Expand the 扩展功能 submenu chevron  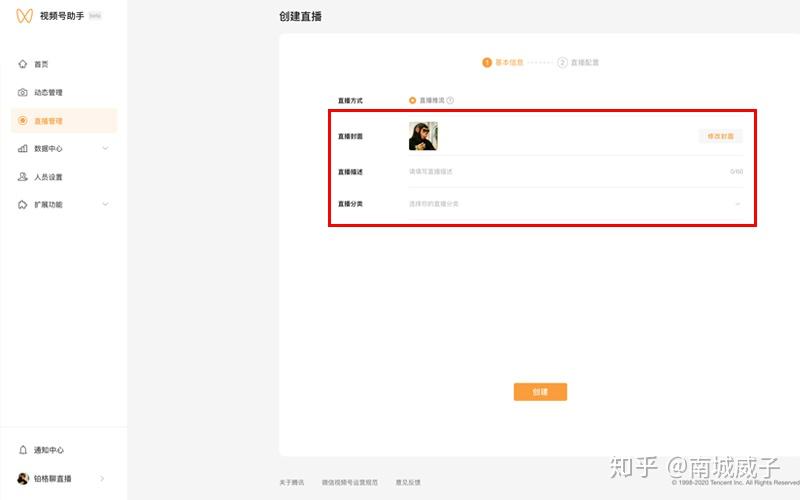tap(106, 204)
